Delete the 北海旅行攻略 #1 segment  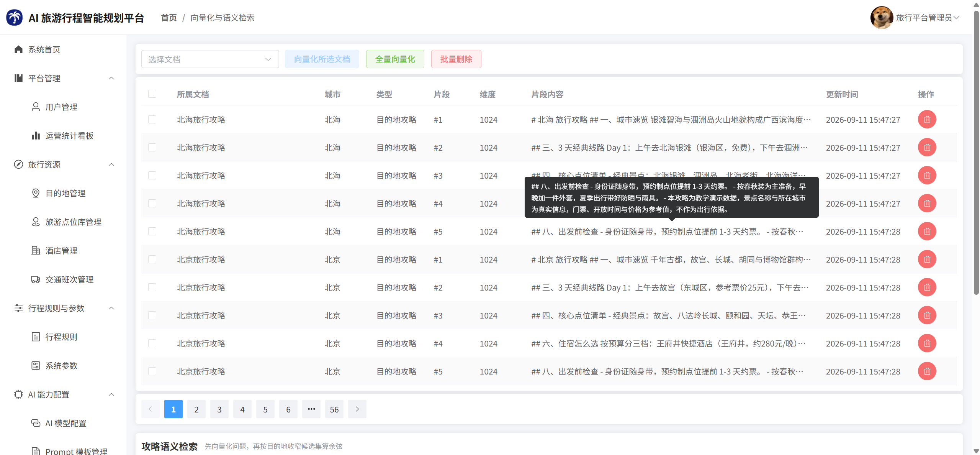(927, 119)
